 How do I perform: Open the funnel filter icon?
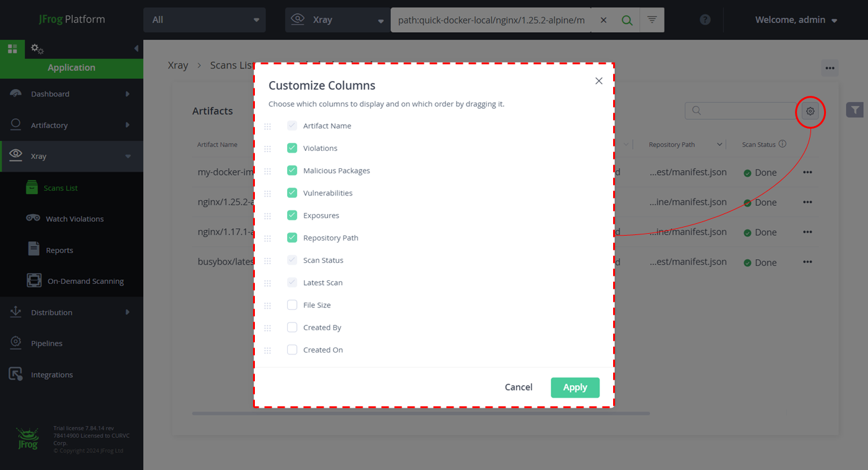point(854,109)
